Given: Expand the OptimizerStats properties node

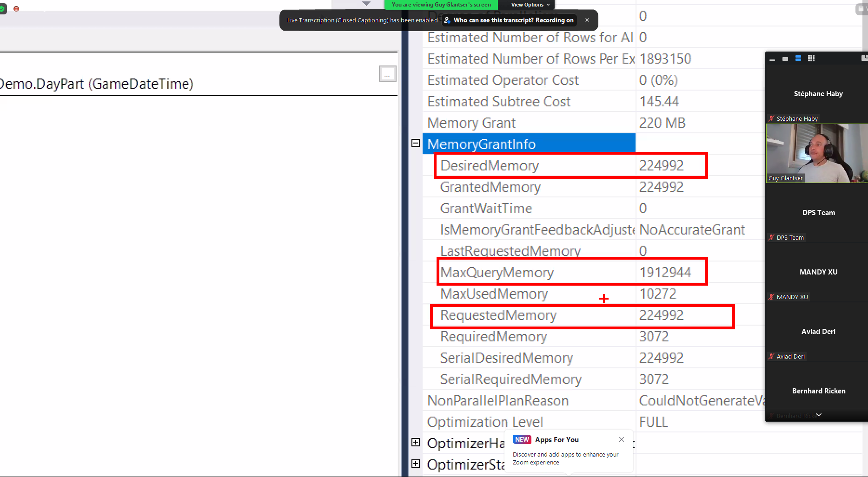Looking at the screenshot, I should click(416, 464).
